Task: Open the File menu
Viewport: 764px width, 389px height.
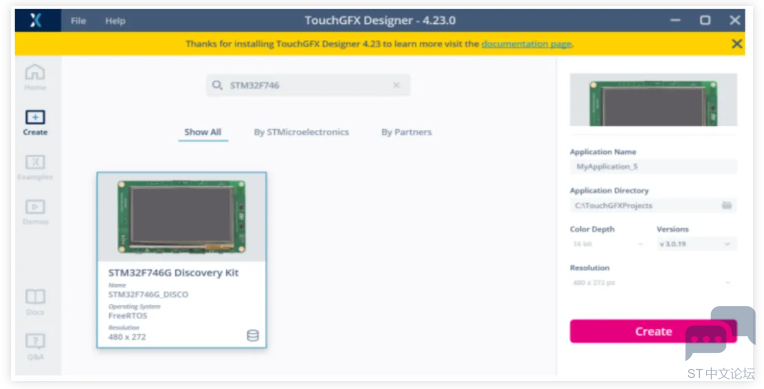Action: (78, 21)
